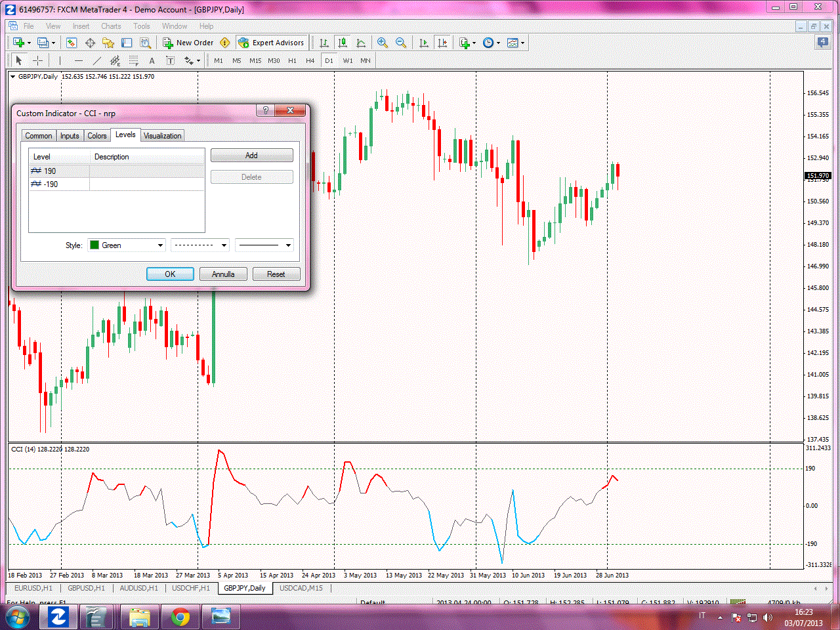
Task: Toggle the W1 timeframe button
Action: (347, 60)
